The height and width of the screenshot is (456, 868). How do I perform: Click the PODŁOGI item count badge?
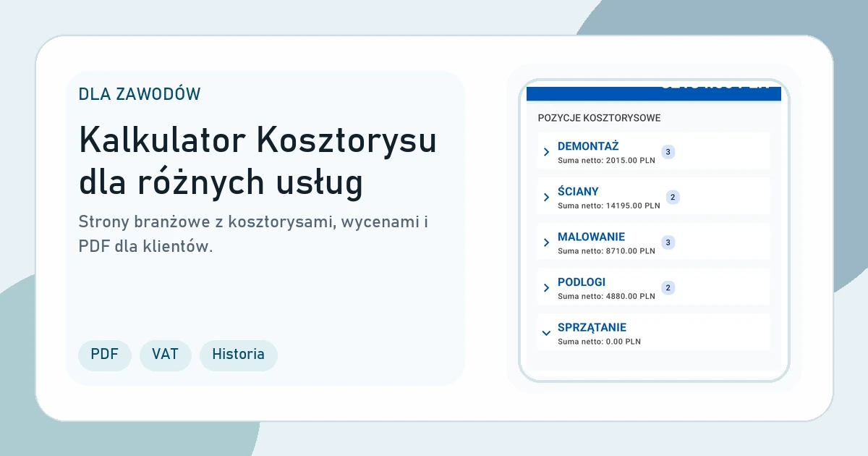coord(668,288)
